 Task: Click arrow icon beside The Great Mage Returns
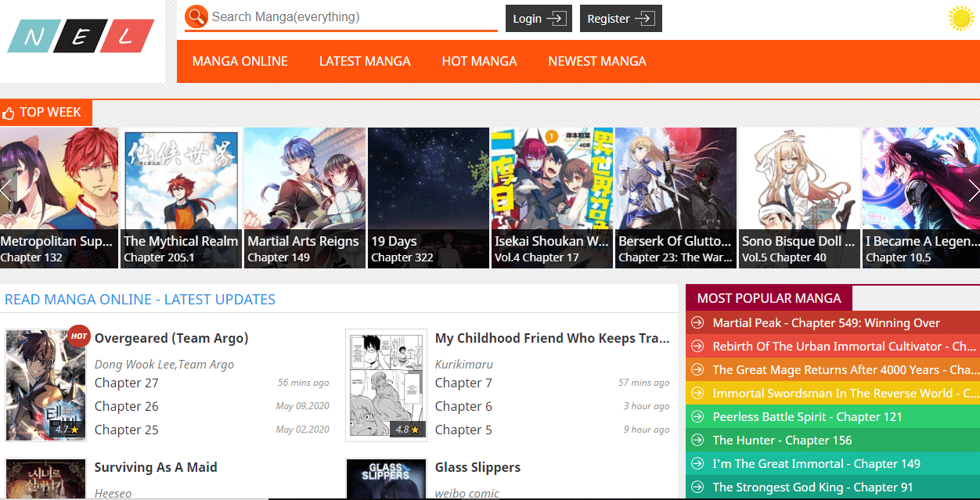697,370
